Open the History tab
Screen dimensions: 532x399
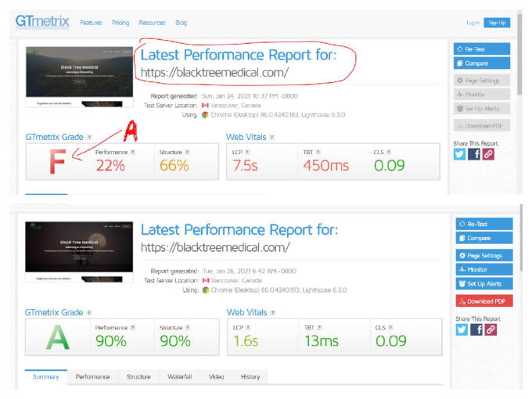tap(250, 376)
